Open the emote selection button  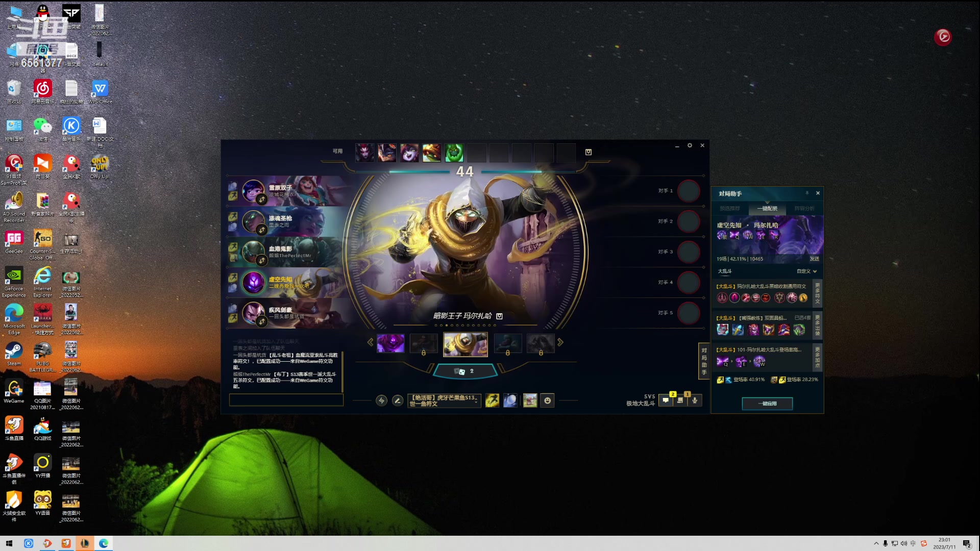548,401
